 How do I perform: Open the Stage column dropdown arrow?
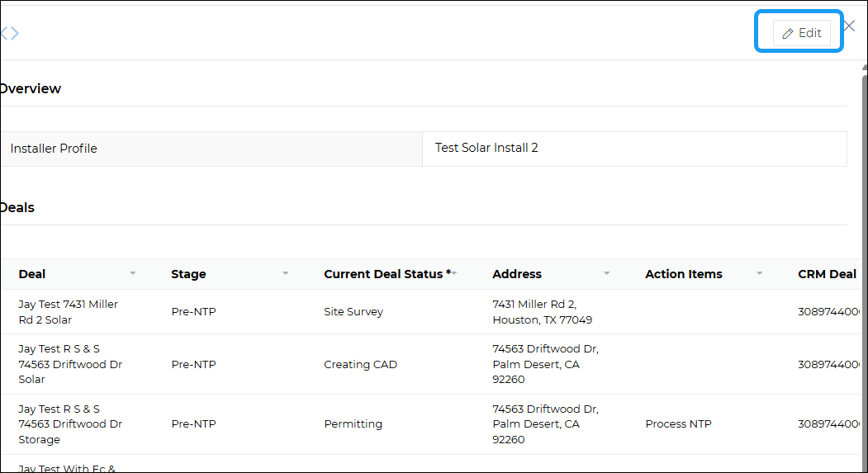pyautogui.click(x=286, y=273)
